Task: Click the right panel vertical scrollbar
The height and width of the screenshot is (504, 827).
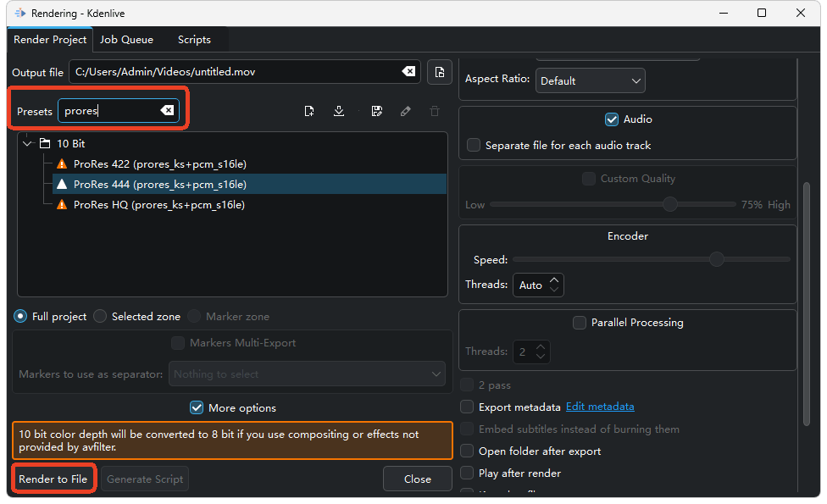Action: click(806, 303)
